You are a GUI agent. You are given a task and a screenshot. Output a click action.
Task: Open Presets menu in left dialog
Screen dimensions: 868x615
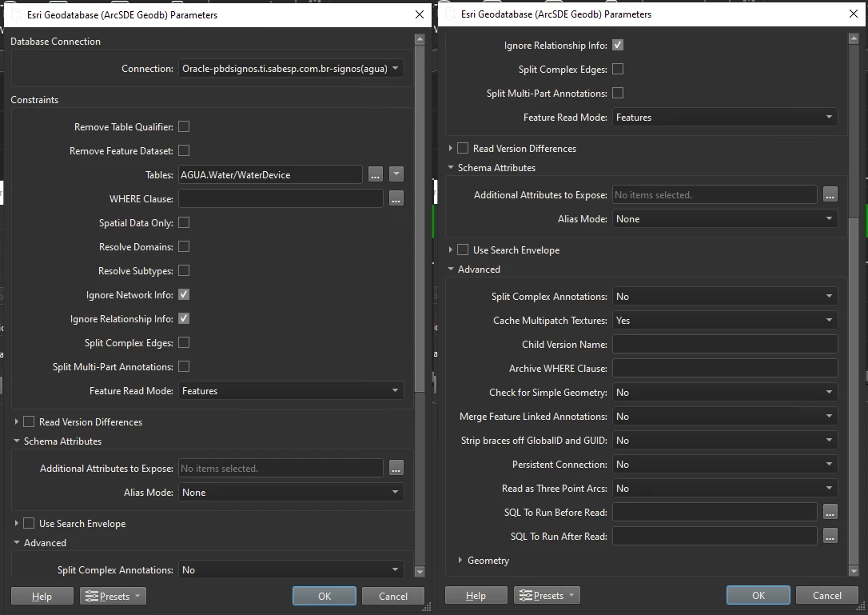click(x=113, y=596)
